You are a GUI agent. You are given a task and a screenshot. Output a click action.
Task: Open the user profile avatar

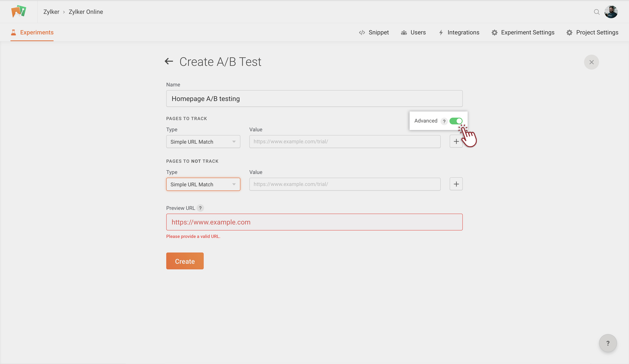click(611, 12)
